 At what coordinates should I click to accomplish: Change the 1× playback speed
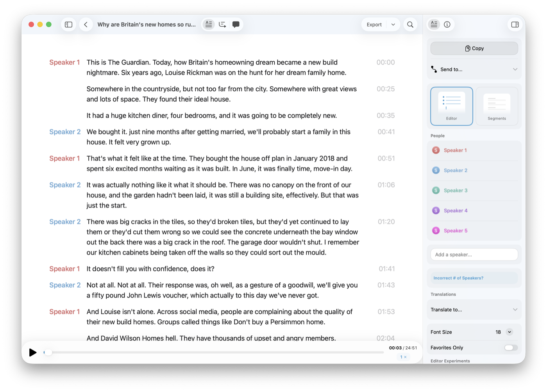point(404,357)
